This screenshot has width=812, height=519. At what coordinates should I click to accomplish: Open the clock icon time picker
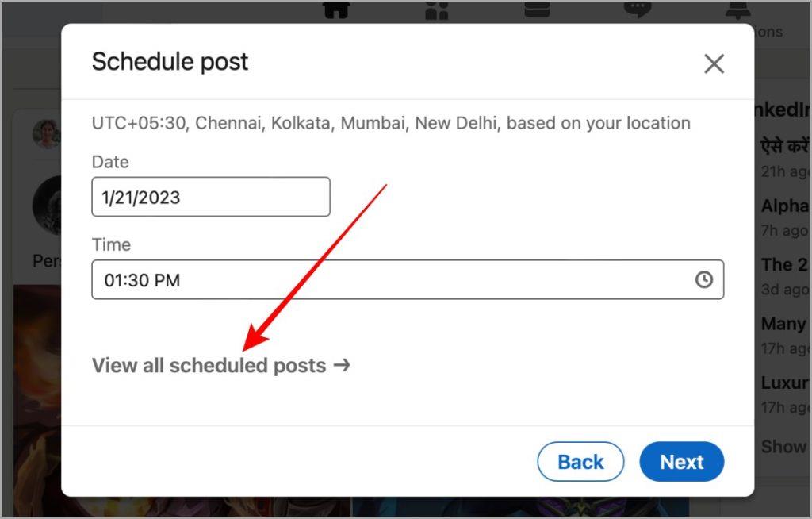[x=704, y=279]
